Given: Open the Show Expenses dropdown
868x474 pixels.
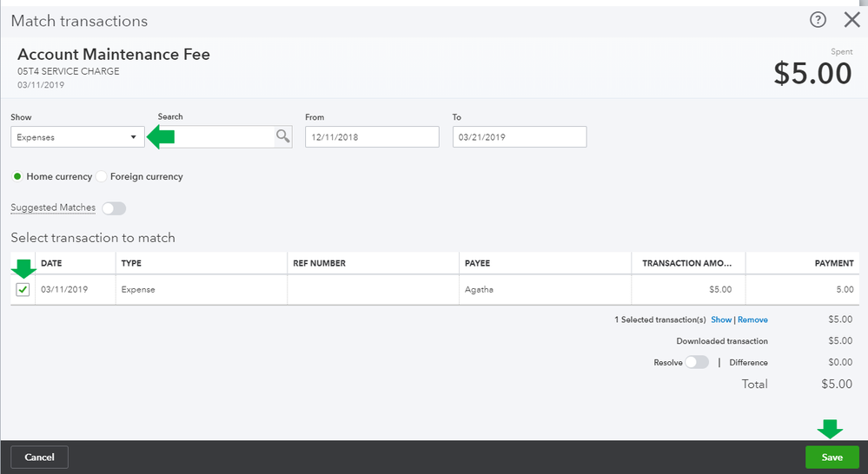Looking at the screenshot, I should [77, 137].
